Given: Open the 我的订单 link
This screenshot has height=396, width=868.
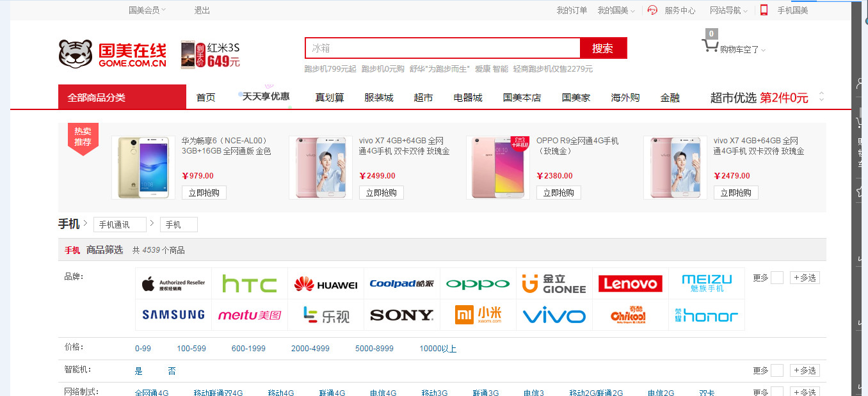Looking at the screenshot, I should point(572,10).
